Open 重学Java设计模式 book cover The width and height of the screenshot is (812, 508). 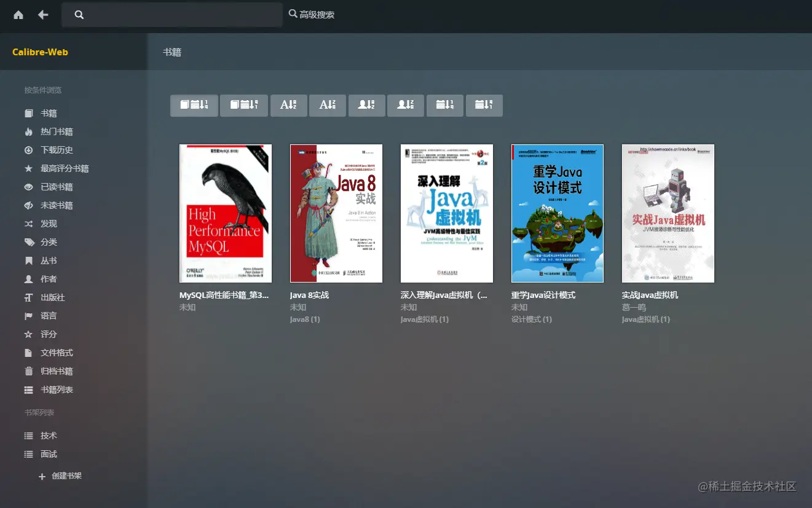point(558,213)
